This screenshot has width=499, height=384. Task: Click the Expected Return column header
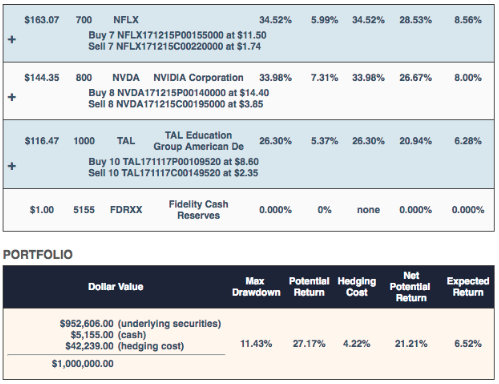pyautogui.click(x=468, y=287)
